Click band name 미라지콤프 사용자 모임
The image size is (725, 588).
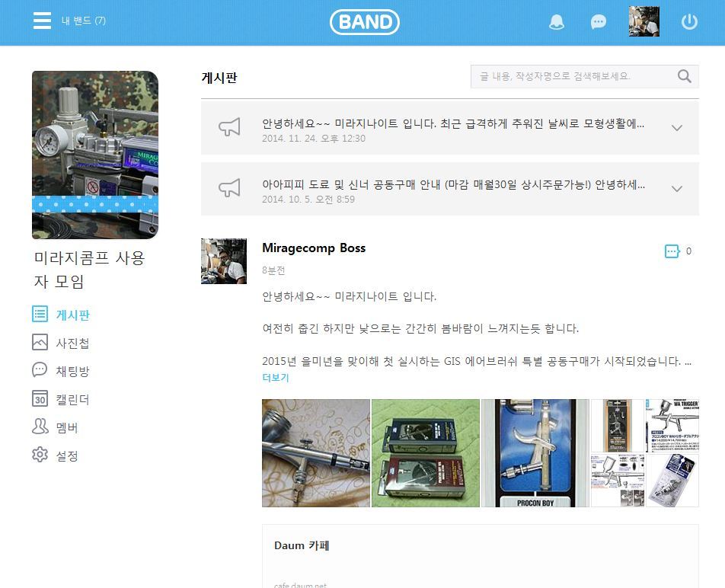tap(90, 270)
